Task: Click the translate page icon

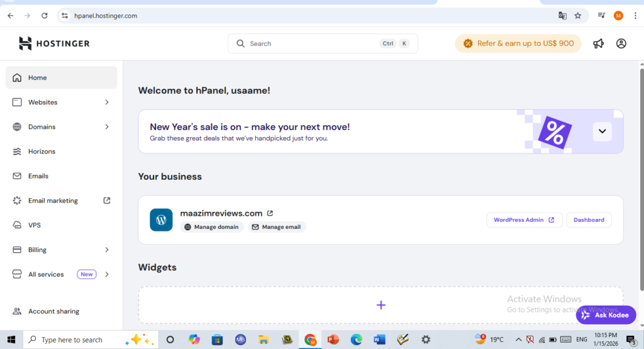Action: [x=562, y=16]
